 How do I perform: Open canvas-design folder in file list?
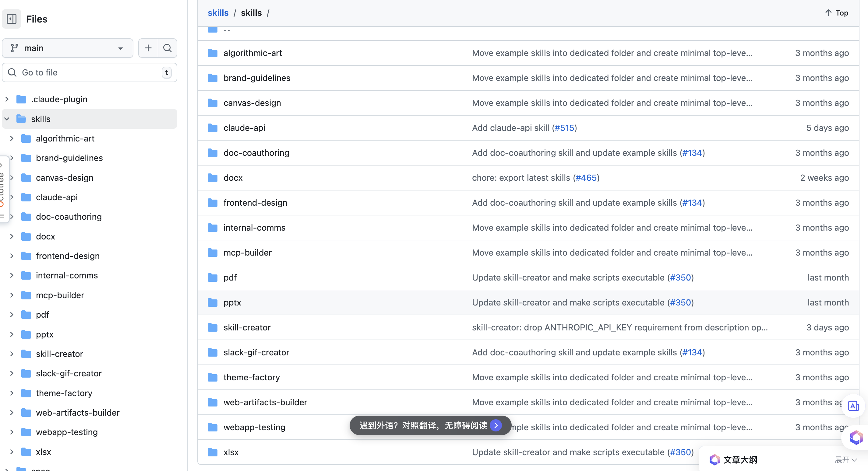pos(252,103)
